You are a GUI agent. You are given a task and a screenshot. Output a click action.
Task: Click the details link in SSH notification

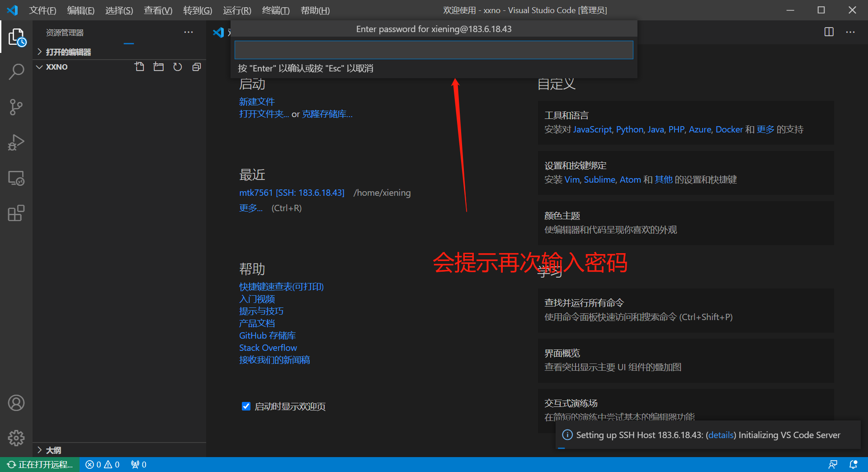tap(721, 435)
